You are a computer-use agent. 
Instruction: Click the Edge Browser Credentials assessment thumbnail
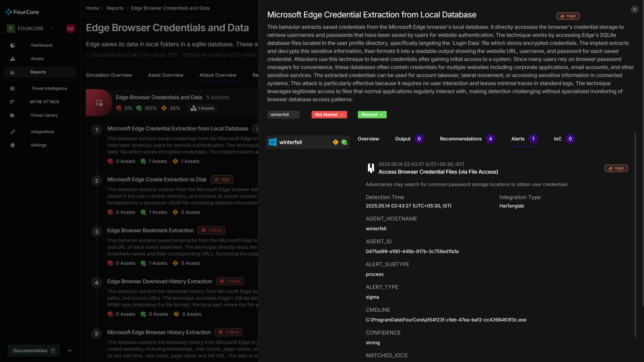[99, 103]
